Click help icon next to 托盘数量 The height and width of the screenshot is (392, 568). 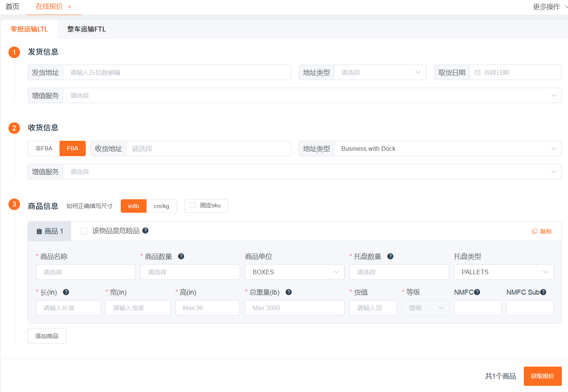tap(390, 256)
